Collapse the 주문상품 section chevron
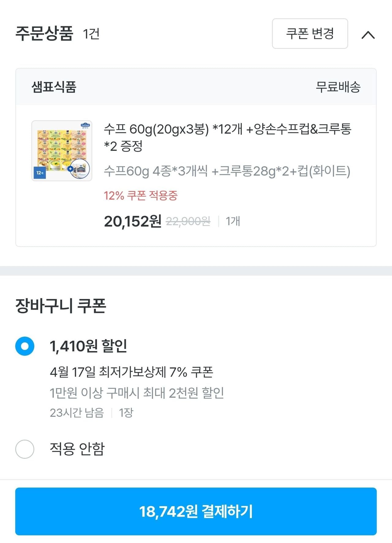 [368, 35]
